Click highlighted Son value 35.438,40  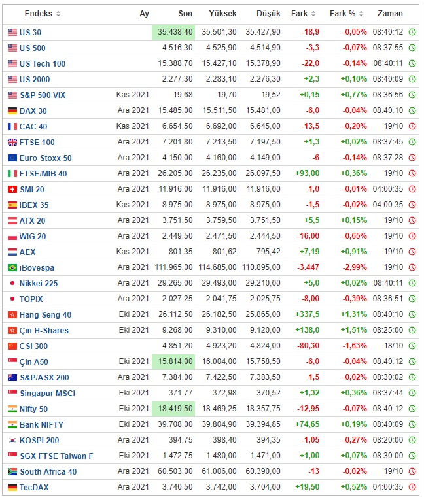point(173,32)
